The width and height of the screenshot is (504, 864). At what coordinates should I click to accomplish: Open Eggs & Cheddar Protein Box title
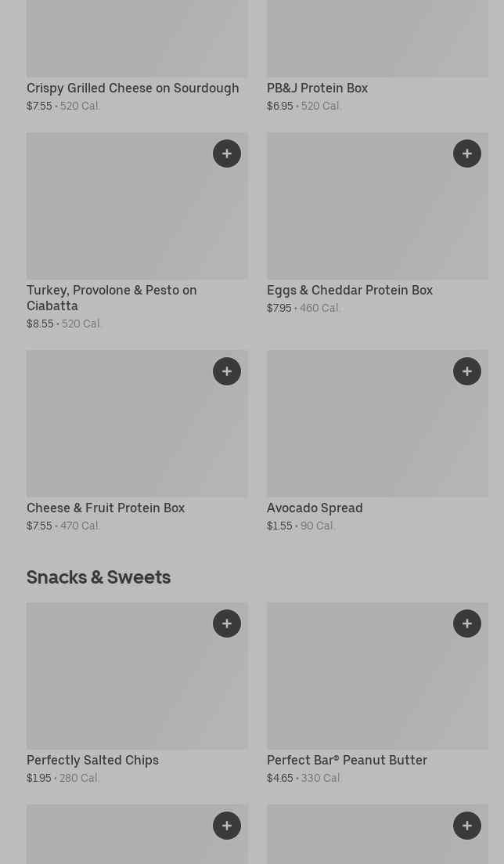tap(349, 291)
